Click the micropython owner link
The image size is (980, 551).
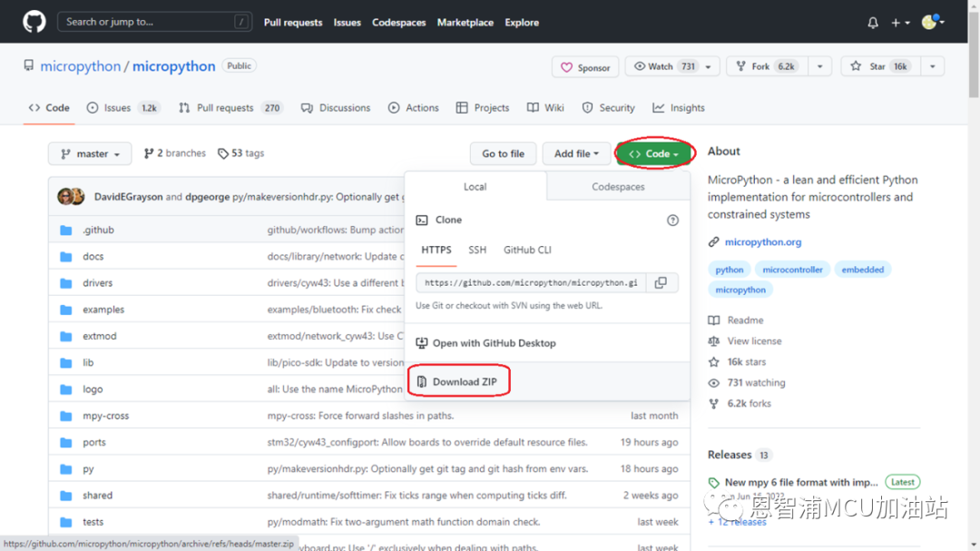click(x=80, y=66)
